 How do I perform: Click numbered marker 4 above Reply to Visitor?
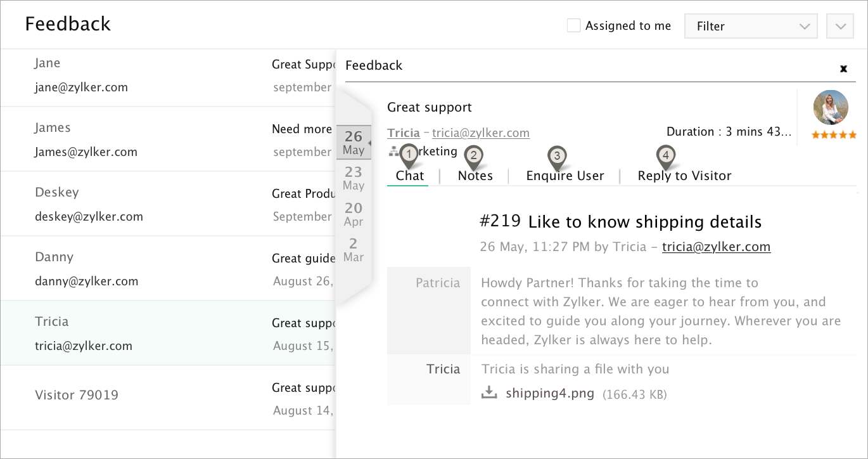coord(665,154)
